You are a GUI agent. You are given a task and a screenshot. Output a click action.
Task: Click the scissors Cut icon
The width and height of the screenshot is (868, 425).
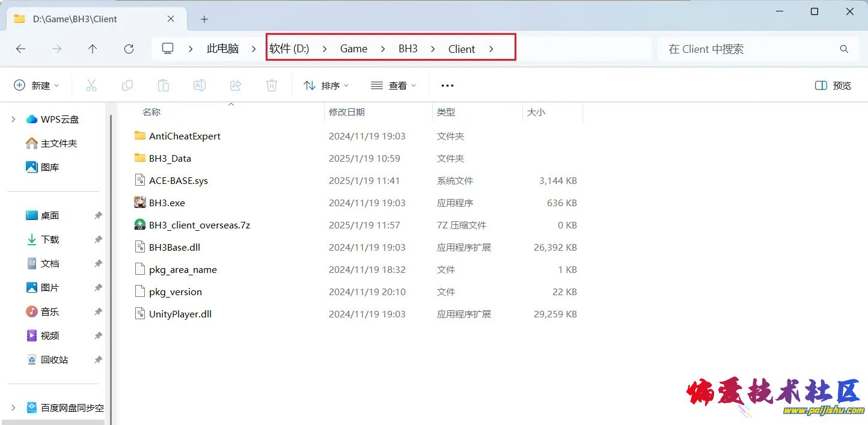coord(91,85)
